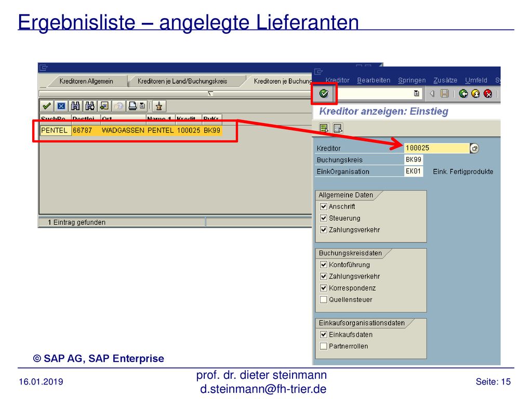This screenshot has width=532, height=399.
Task: Click status bar text '1 Eintrag gefunden'
Action: 77,222
